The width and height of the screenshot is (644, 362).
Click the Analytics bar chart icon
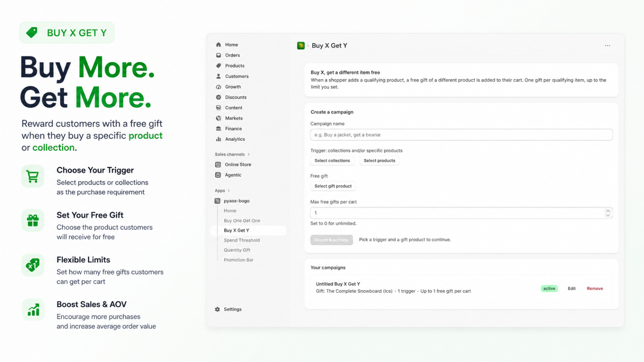tap(219, 139)
